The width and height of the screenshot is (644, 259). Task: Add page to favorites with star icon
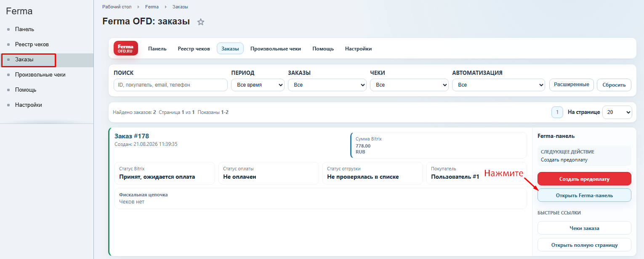pos(201,22)
